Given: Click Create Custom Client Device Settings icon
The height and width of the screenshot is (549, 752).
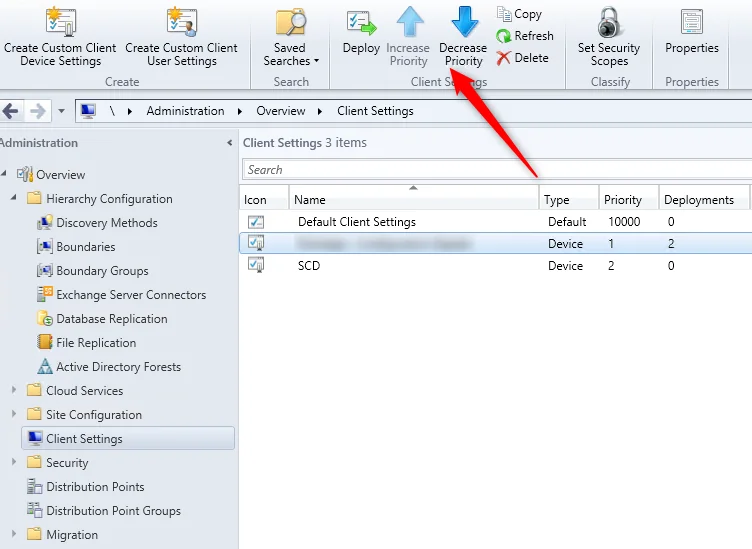Looking at the screenshot, I should (x=60, y=22).
